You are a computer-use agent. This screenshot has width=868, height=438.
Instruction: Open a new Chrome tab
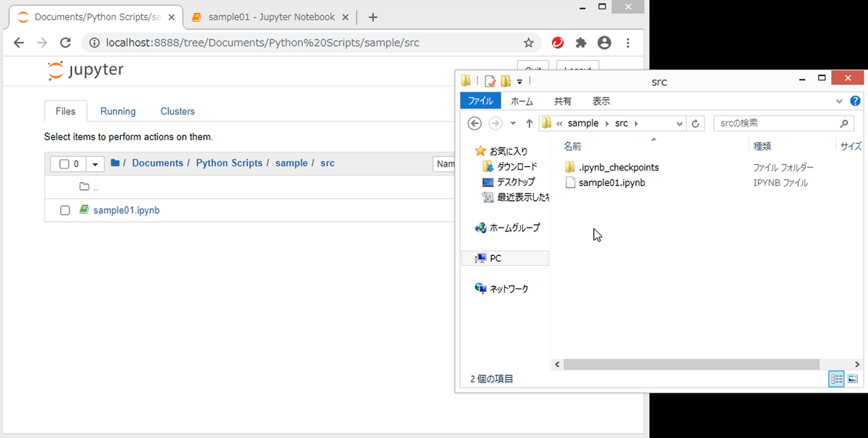(x=373, y=17)
